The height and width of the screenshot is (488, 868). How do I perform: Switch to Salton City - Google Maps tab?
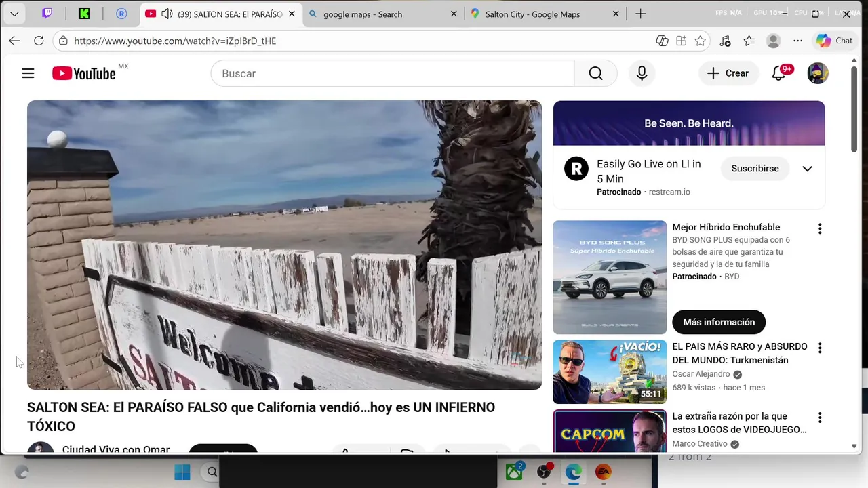[545, 14]
